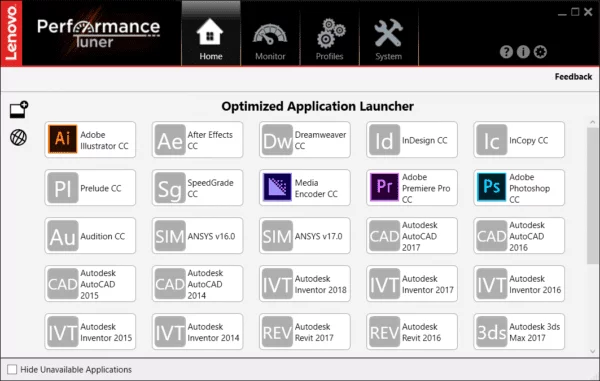Close the Performance Tuner window
This screenshot has height=381, width=600.
588,12
